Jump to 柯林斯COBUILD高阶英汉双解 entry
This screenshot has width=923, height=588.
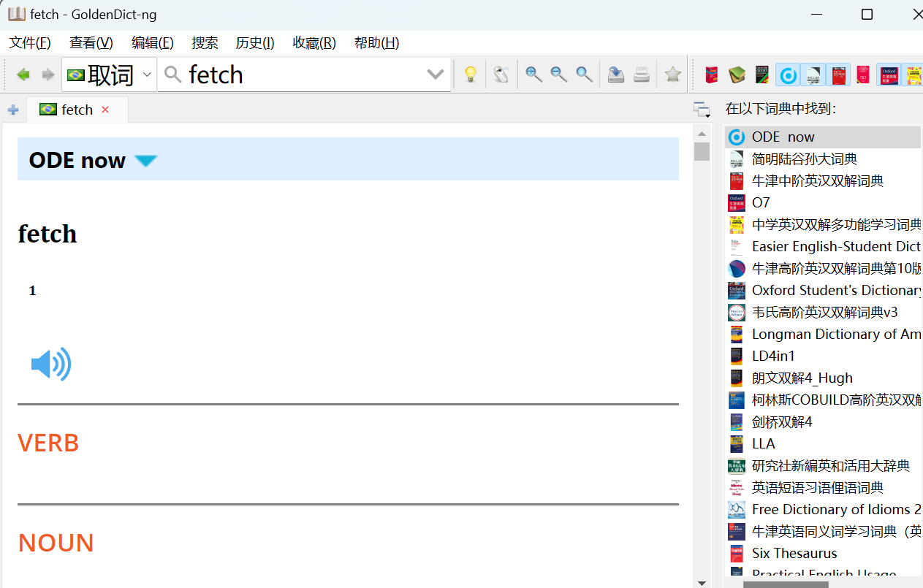(823, 400)
